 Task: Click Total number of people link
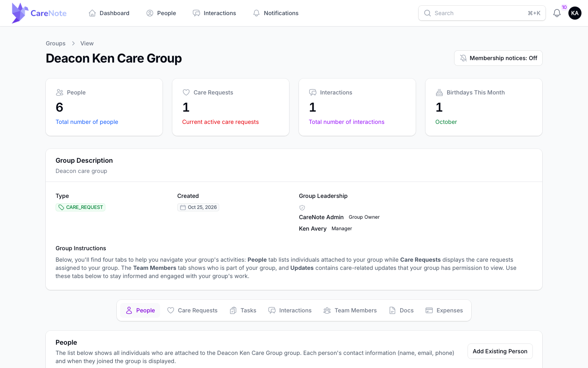(x=87, y=122)
